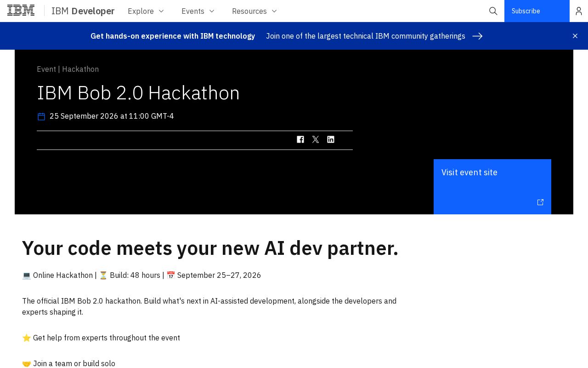Go to IBM Developer home
Image resolution: width=588 pixels, height=368 pixels.
[83, 11]
